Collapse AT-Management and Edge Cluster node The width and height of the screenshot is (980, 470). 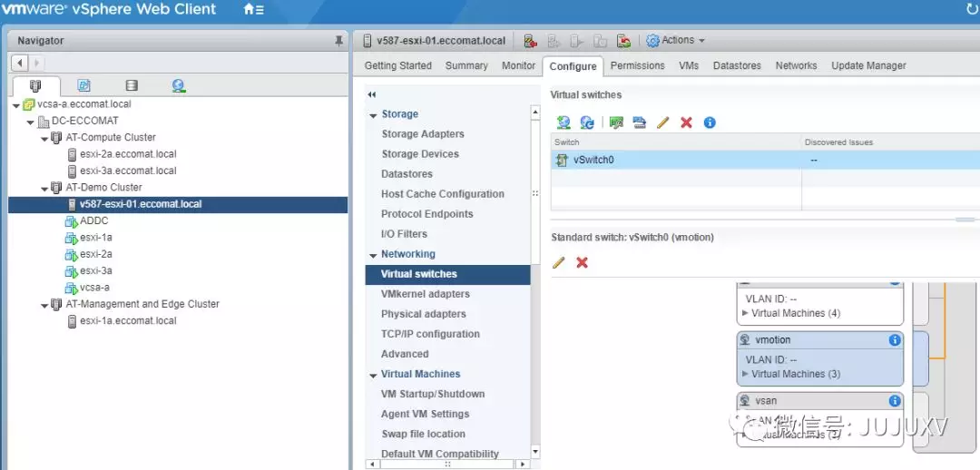(44, 306)
